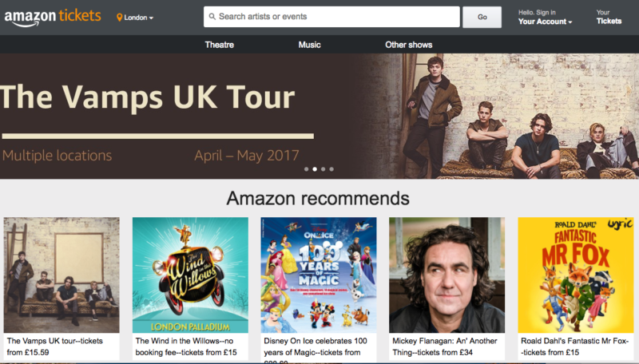
Task: Open the London location dropdown
Action: click(135, 18)
